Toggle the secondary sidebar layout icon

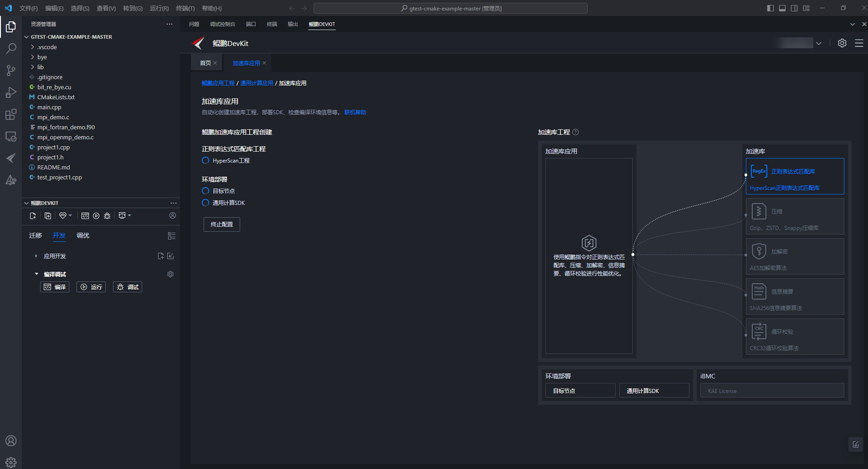pos(794,8)
